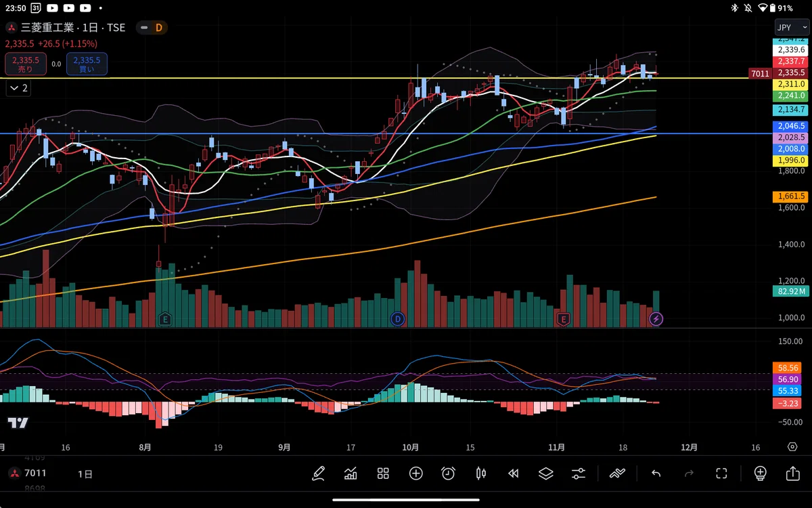Tap the purple lightning bolt marker
The height and width of the screenshot is (508, 812).
tap(655, 318)
